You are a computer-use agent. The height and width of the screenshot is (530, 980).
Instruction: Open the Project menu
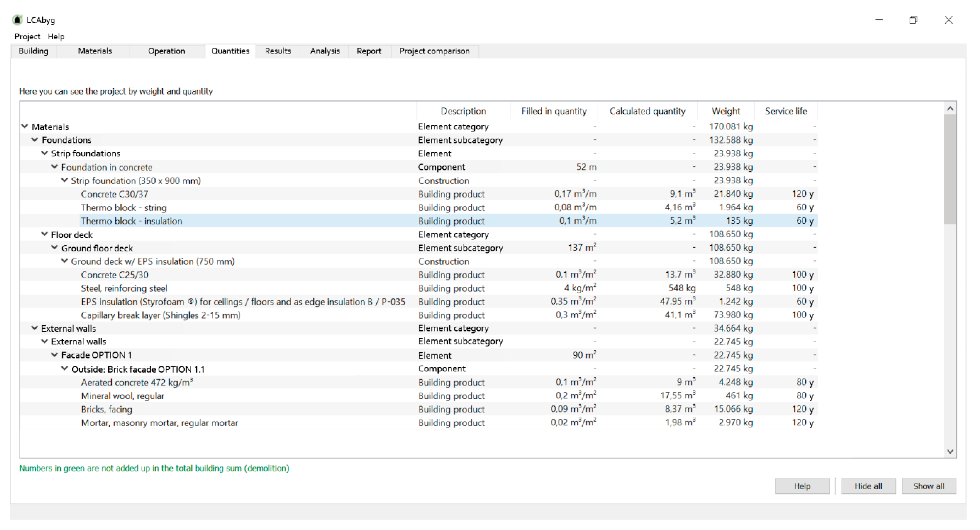pyautogui.click(x=27, y=37)
